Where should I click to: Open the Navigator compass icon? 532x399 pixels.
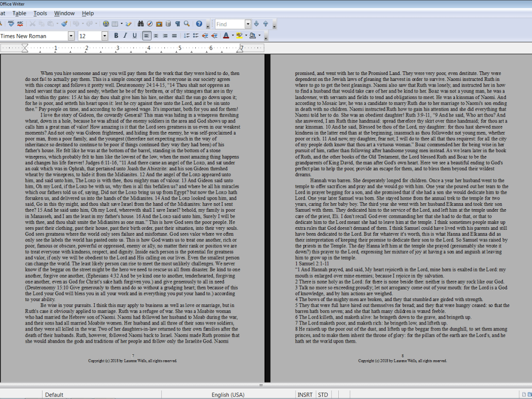(x=150, y=24)
